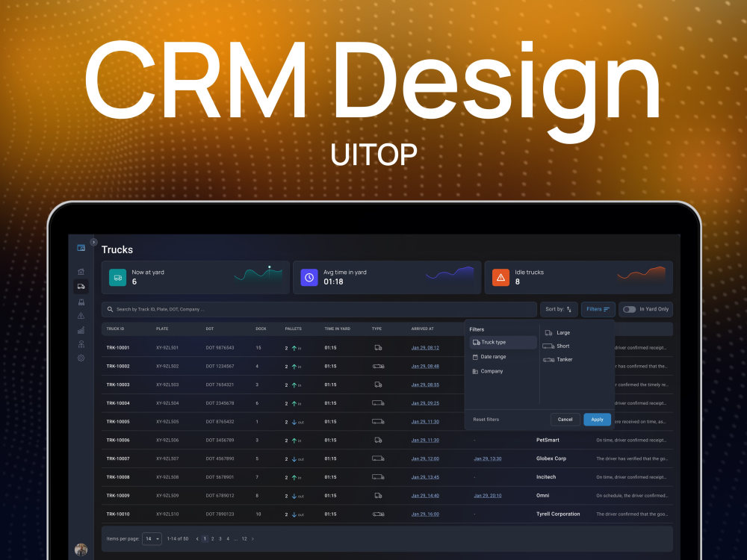Open the Filters button

pos(598,309)
